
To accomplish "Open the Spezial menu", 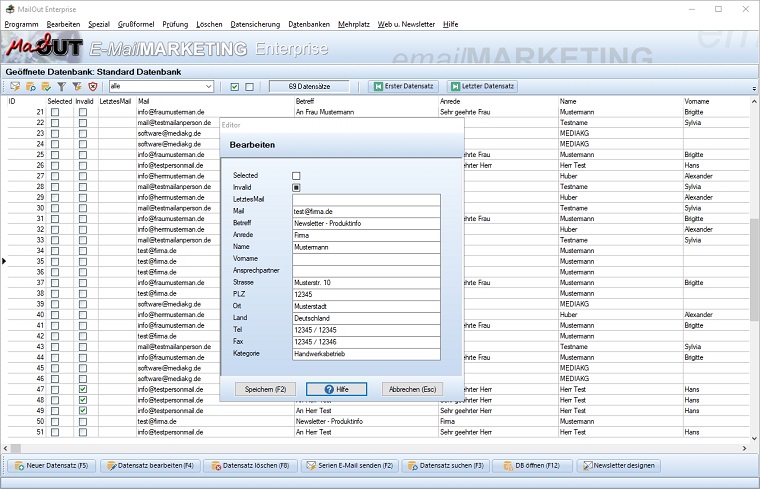I will pos(99,24).
